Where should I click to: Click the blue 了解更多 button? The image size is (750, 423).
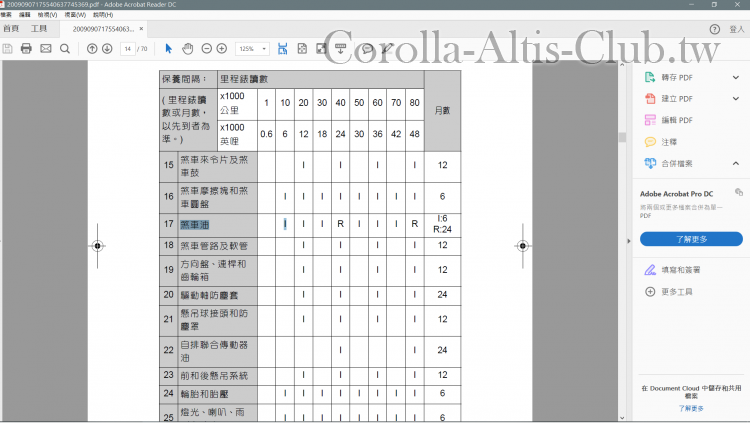coord(691,239)
